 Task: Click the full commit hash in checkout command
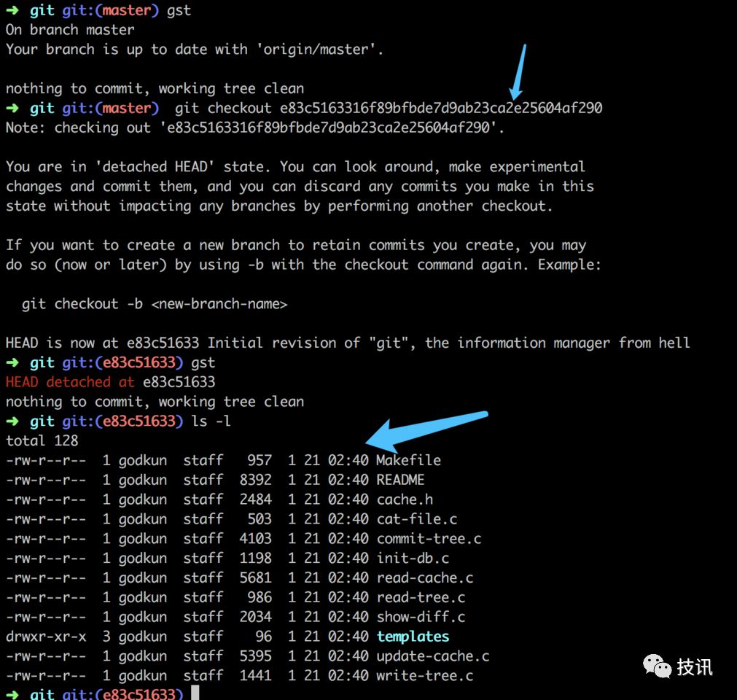441,108
